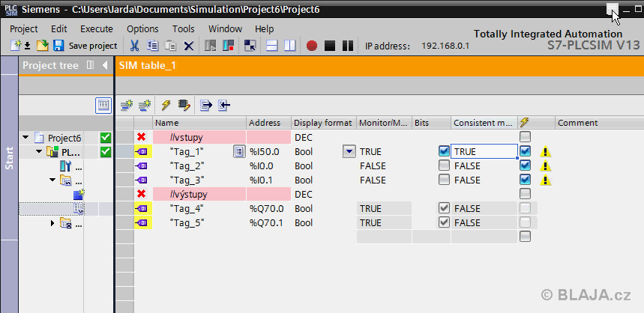The width and height of the screenshot is (644, 313).
Task: Click the Address column header
Action: [x=269, y=123]
